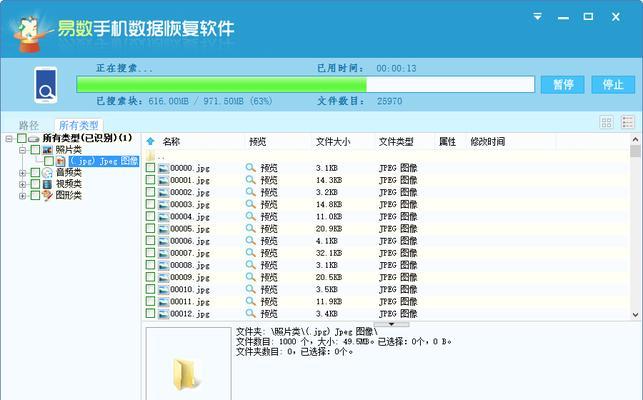Viewport: 643px width, 400px height.
Task: Expand the 图形类 tree node
Action: pos(23,196)
